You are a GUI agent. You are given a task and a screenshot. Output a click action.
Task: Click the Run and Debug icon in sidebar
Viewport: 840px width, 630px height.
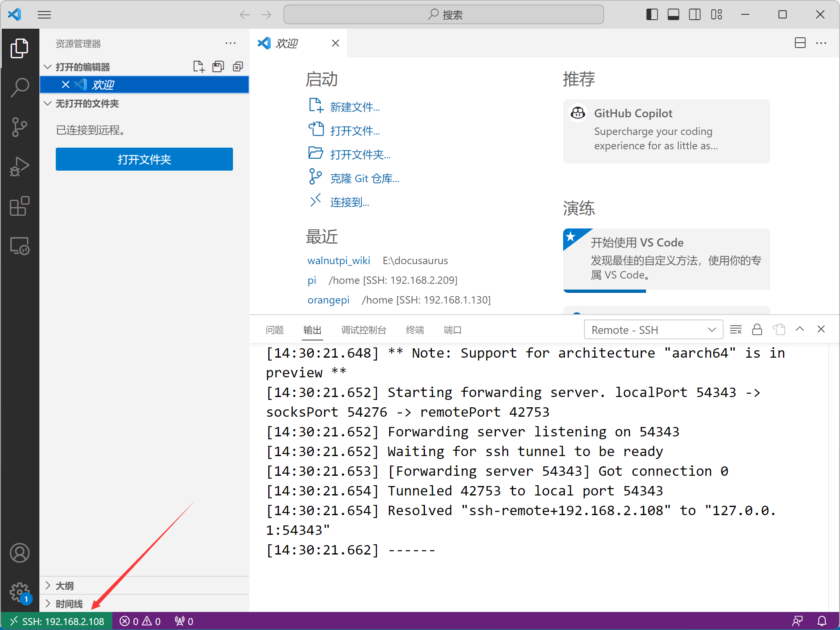click(19, 164)
